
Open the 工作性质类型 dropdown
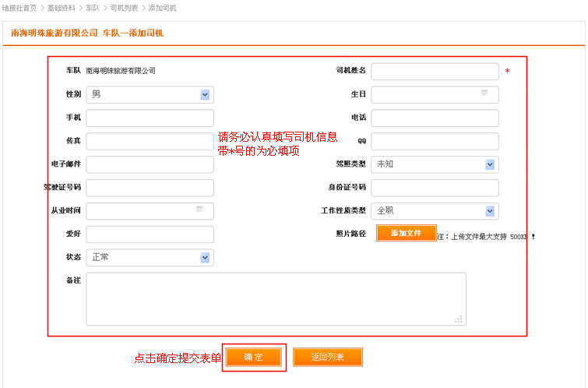tap(490, 211)
